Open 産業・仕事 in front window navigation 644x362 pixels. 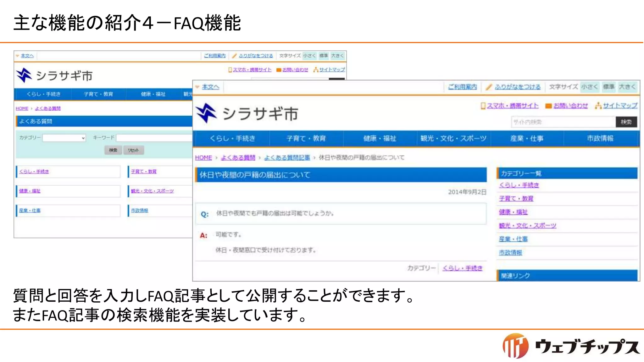pyautogui.click(x=527, y=139)
